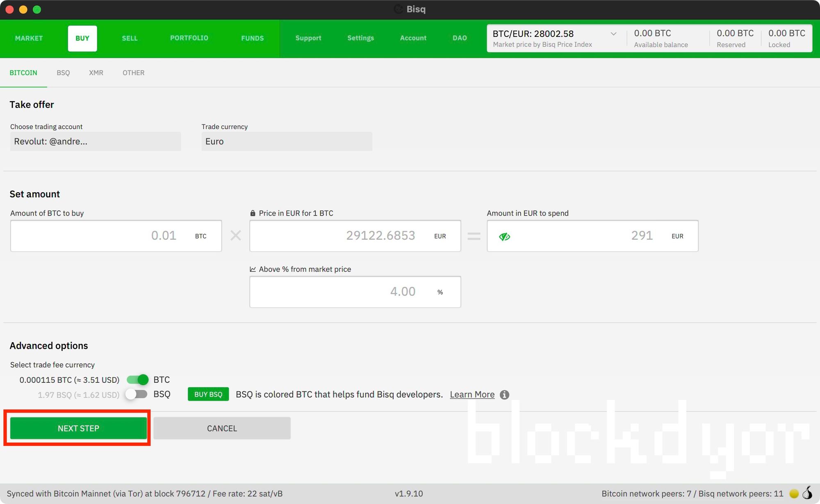Click the Synced with Bitcoin Mainnet status text
Screen dimensions: 820x504
pyautogui.click(x=144, y=494)
